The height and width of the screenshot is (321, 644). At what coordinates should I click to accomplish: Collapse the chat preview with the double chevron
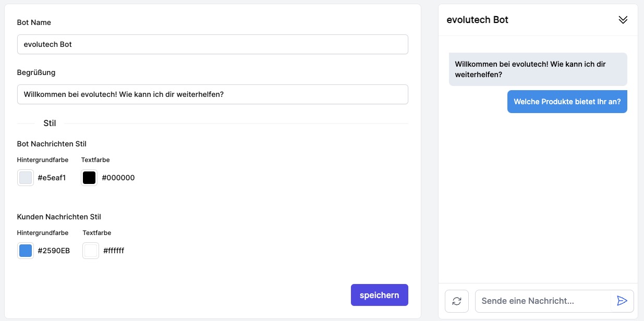623,20
